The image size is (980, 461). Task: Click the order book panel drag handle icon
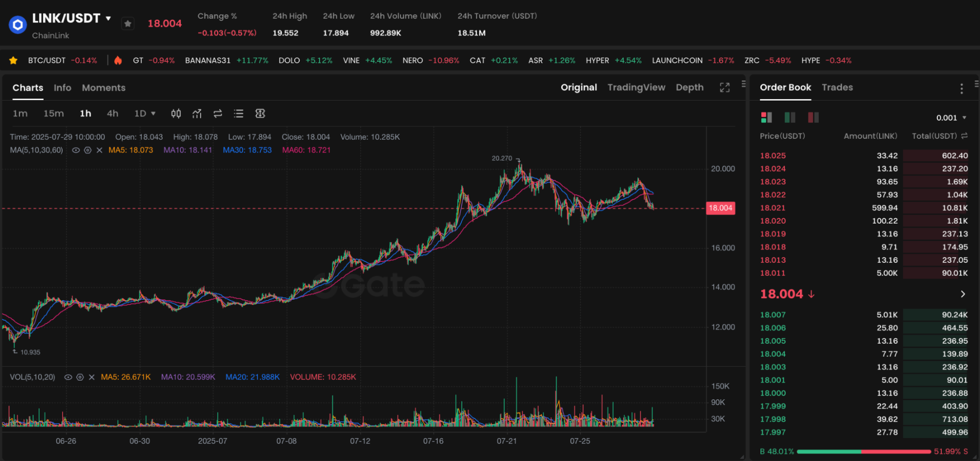pos(976,84)
